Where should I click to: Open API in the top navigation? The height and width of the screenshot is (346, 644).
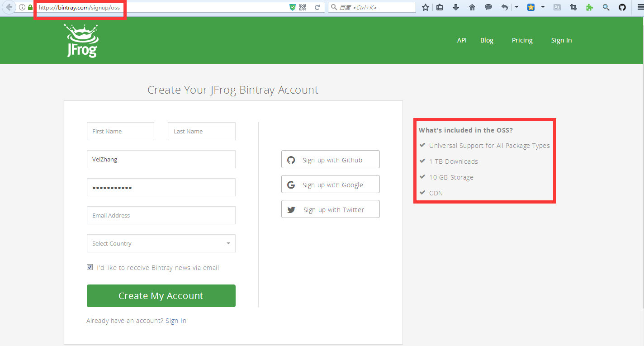pyautogui.click(x=462, y=40)
